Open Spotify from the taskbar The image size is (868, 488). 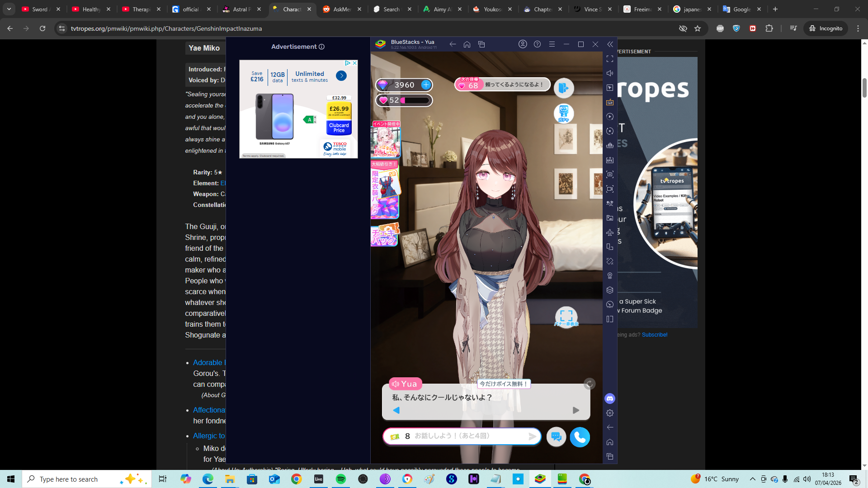point(341,479)
